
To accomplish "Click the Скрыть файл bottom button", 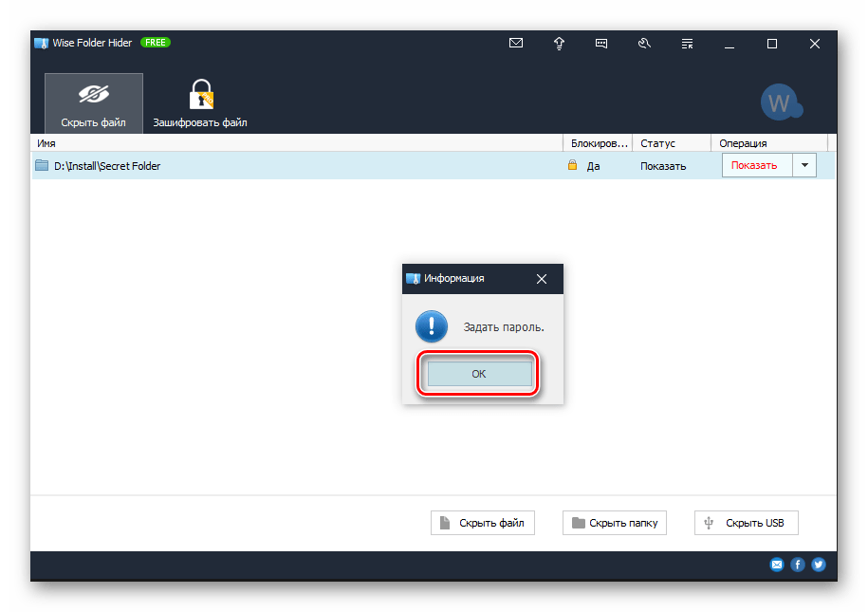I will point(483,523).
